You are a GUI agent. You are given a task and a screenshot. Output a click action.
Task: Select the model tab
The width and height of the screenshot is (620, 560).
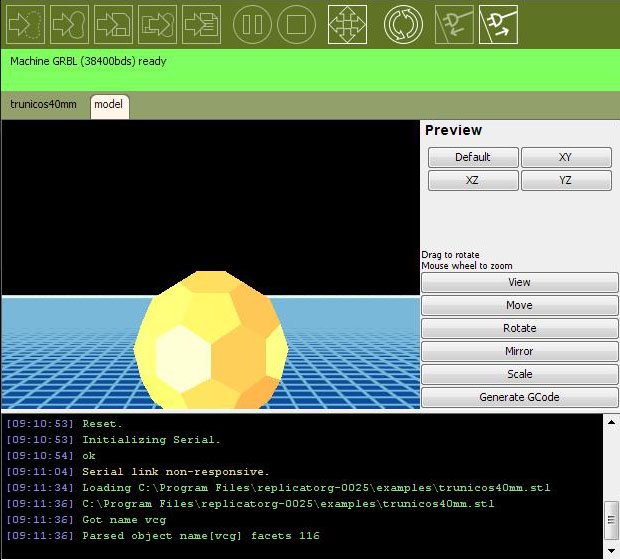pyautogui.click(x=108, y=104)
